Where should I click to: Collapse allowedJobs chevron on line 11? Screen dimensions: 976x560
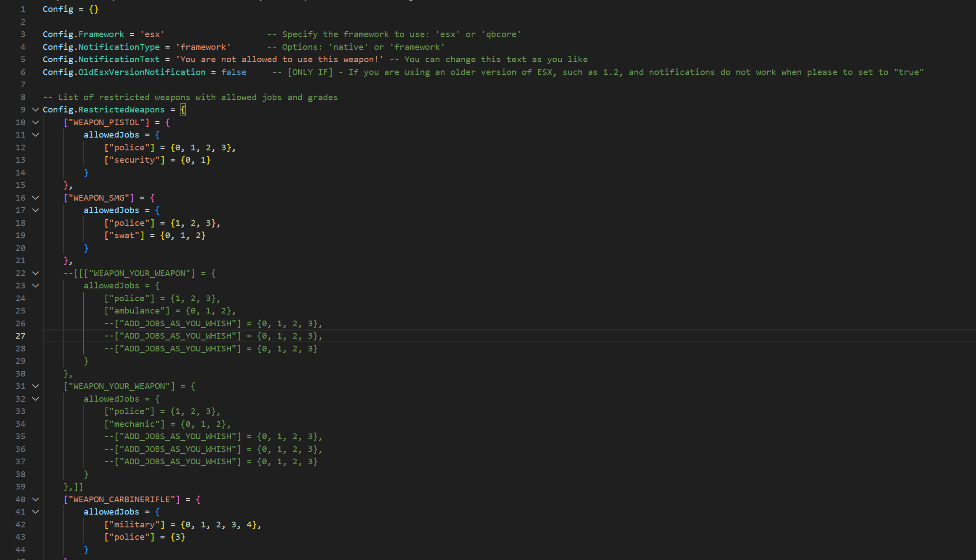(36, 135)
